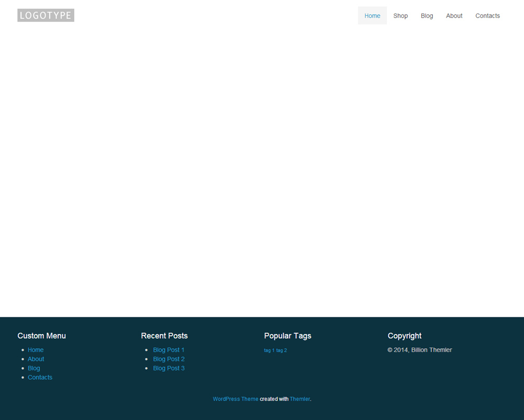Choose the 'tag 2' popular tag
Image resolution: width=524 pixels, height=420 pixels.
281,350
